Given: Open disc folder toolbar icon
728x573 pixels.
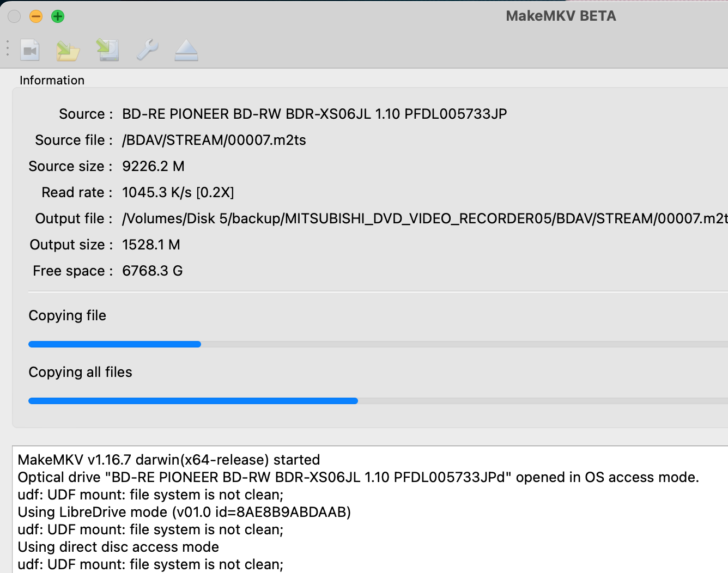Looking at the screenshot, I should pos(68,50).
